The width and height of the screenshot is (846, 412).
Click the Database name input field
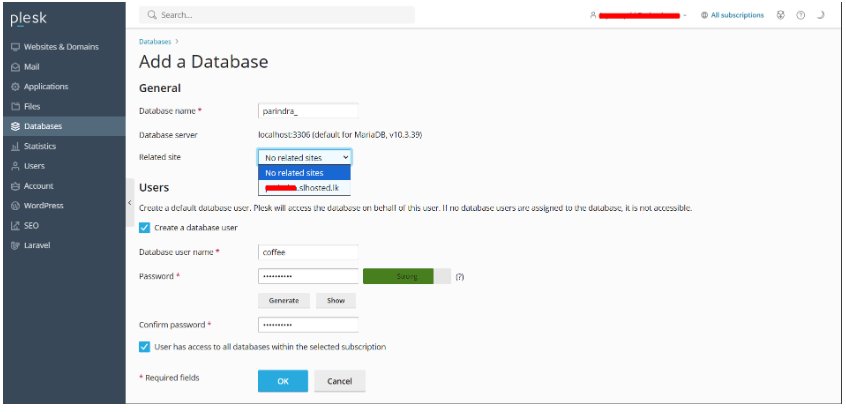click(308, 111)
